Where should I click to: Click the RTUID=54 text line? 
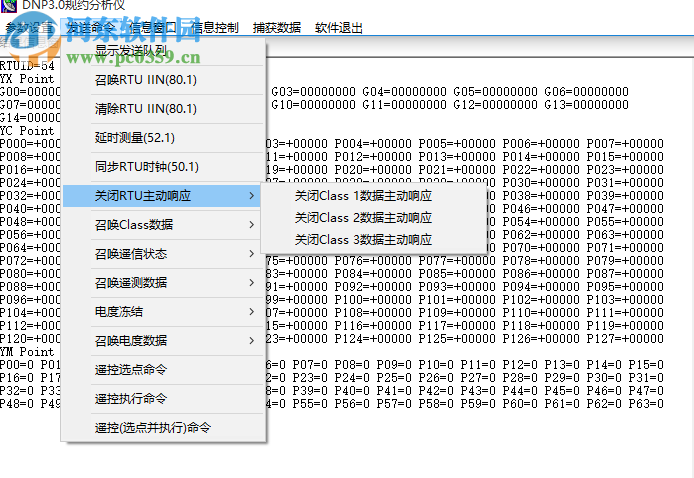27,66
